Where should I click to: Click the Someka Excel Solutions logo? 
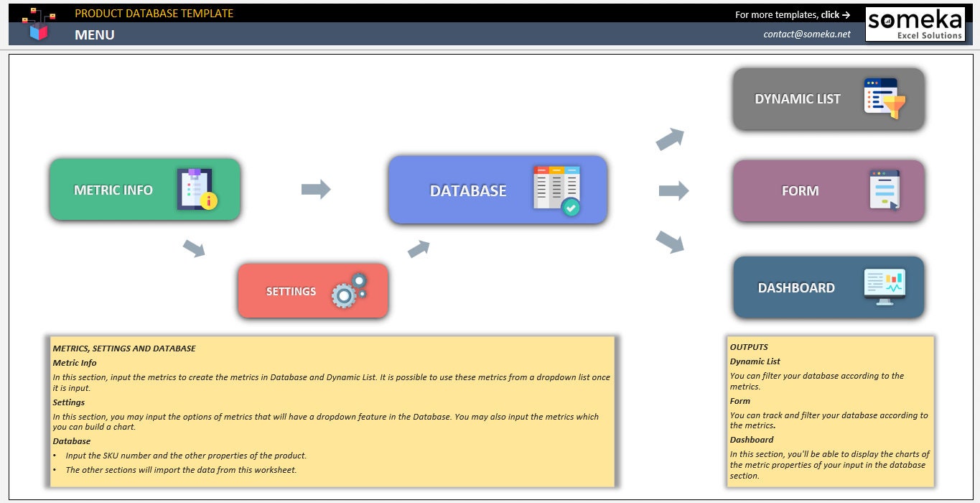915,23
